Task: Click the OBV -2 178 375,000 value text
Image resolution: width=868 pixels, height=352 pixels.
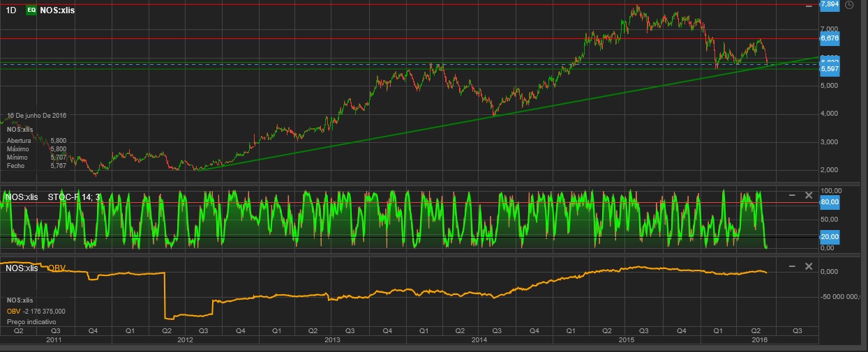Action: pos(36,311)
